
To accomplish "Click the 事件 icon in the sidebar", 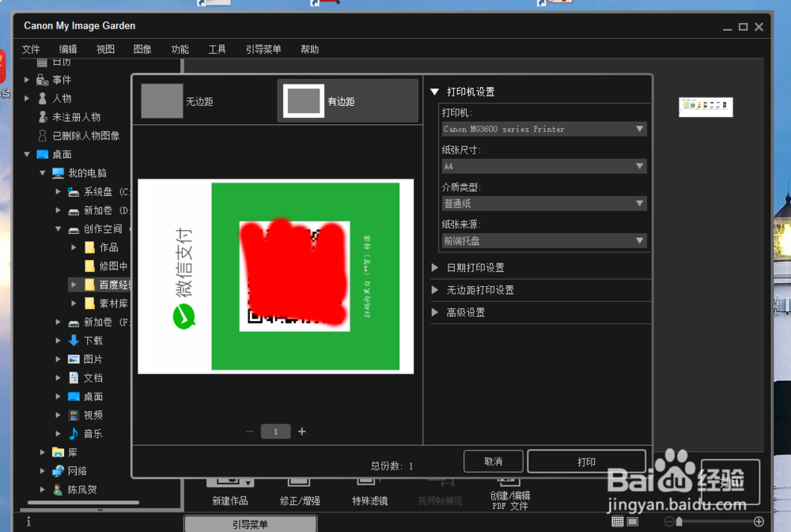I will pyautogui.click(x=43, y=80).
